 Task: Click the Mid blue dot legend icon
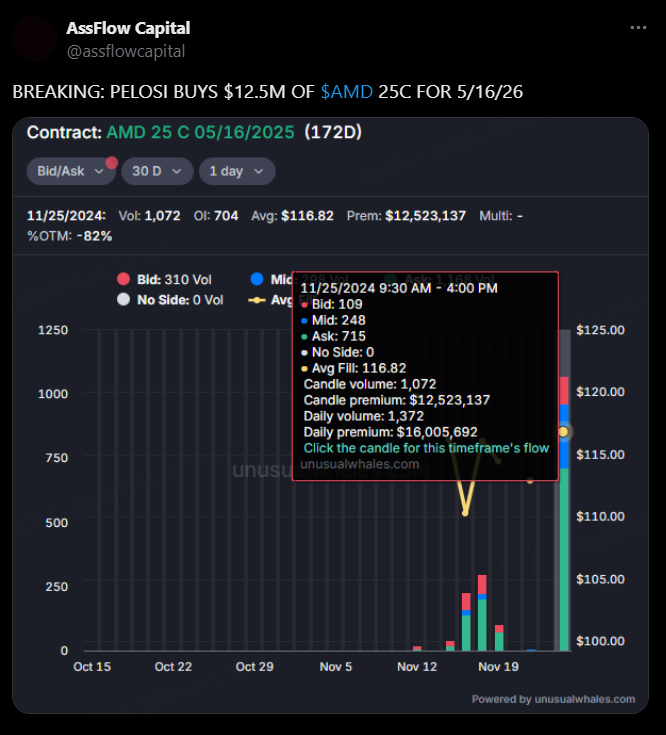click(x=257, y=280)
